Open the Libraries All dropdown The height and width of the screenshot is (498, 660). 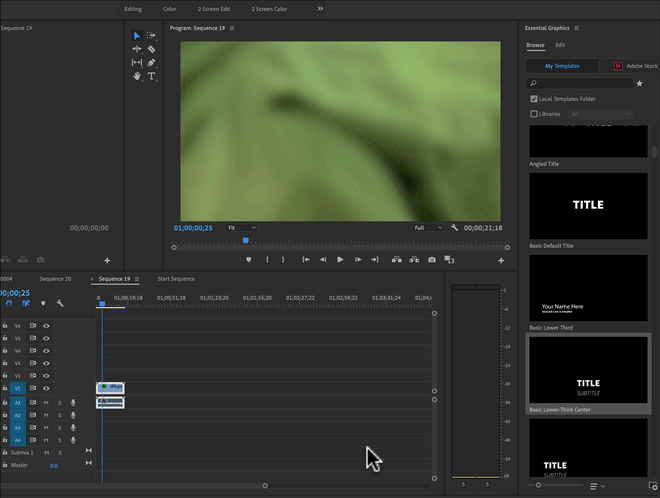click(x=600, y=115)
